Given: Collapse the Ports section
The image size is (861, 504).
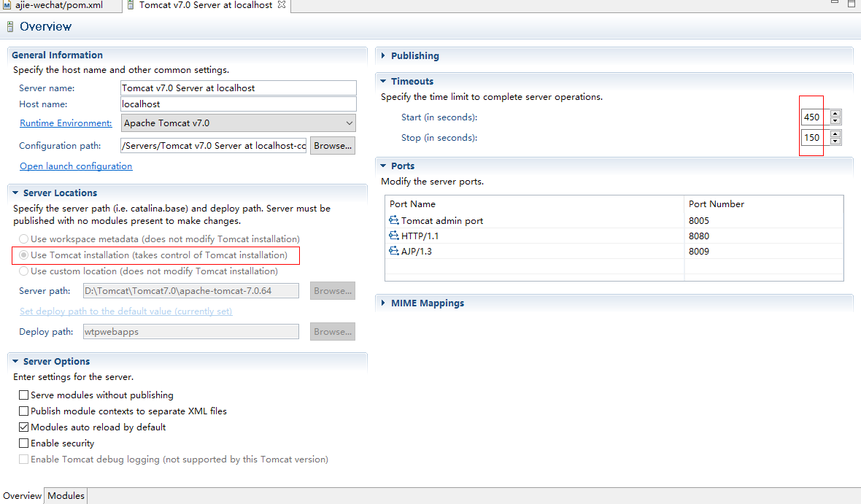Looking at the screenshot, I should point(383,166).
